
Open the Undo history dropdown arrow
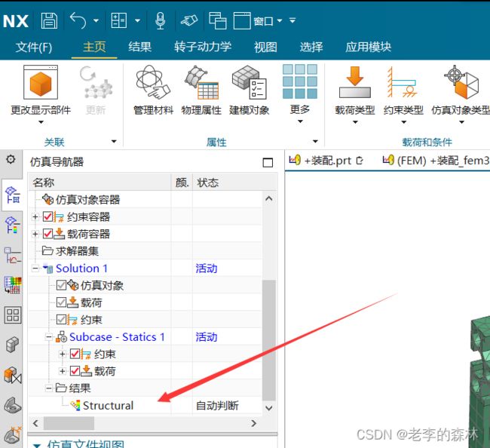click(96, 20)
